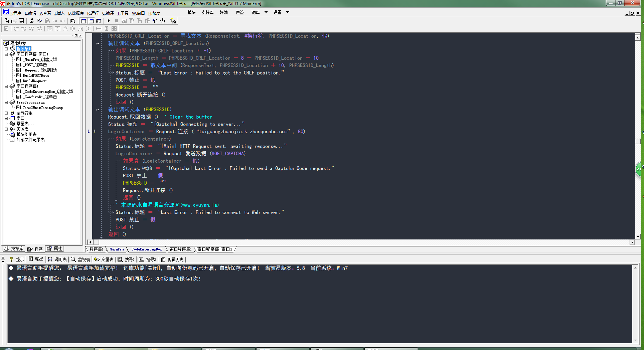Select 外部文件记录表 in tree
Image resolution: width=644 pixels, height=350 pixels.
point(30,140)
